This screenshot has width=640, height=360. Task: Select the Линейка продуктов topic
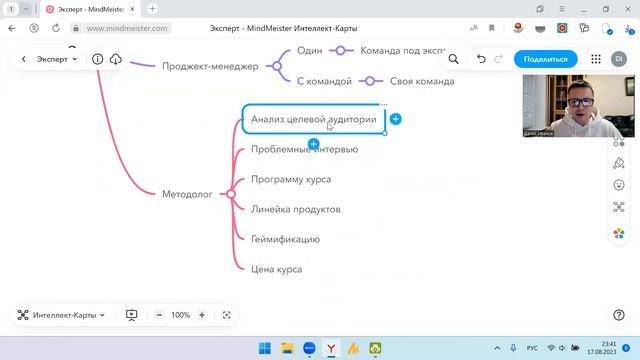point(296,209)
